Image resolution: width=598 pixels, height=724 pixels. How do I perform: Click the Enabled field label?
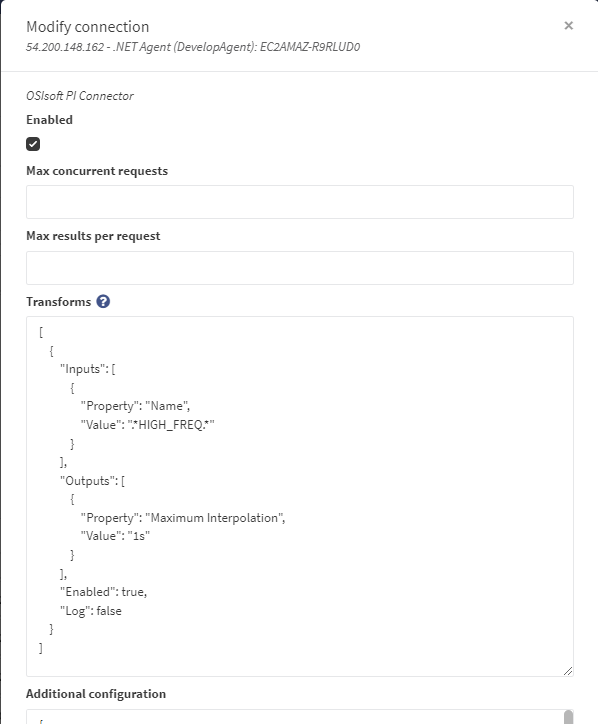click(49, 120)
